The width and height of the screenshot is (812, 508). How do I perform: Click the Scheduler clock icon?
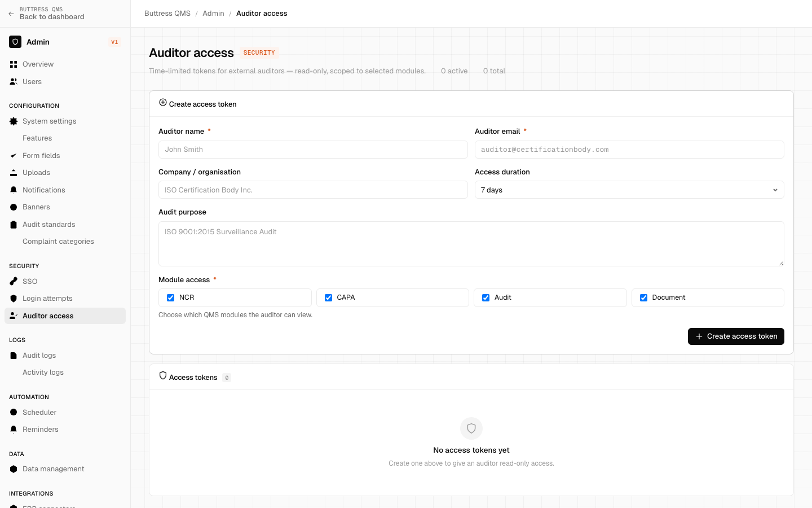pyautogui.click(x=14, y=413)
